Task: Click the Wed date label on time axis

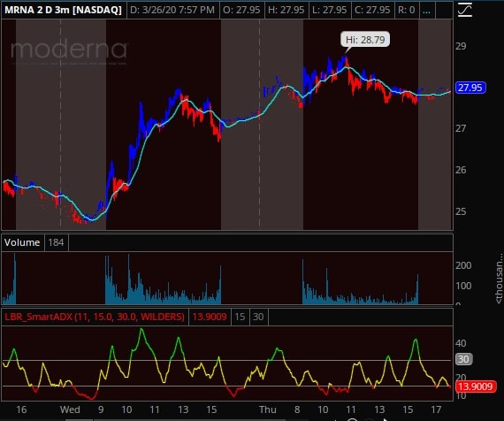Action: click(x=70, y=410)
